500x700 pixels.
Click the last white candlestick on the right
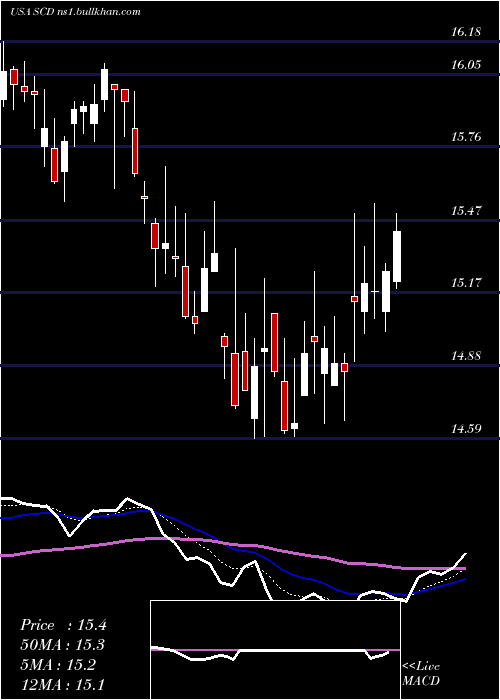coord(396,256)
